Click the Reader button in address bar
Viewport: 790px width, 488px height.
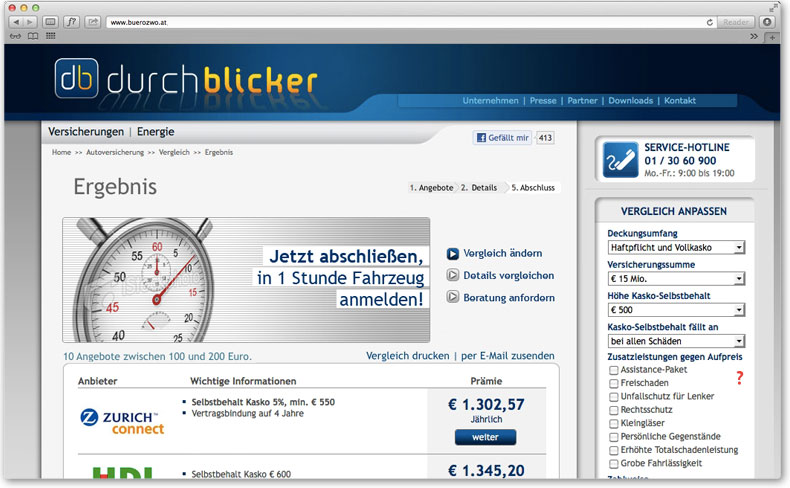[736, 22]
